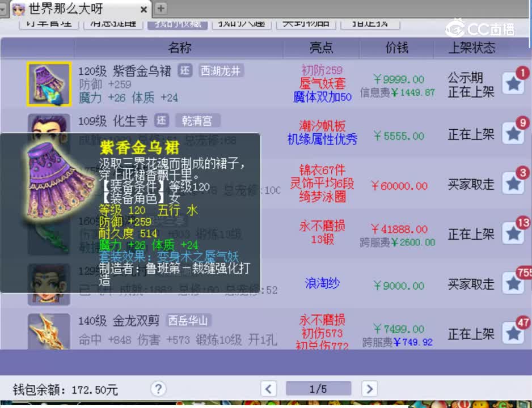Open the tab list dropdown left of the tab bar
The width and height of the screenshot is (532, 408).
tap(3, 9)
